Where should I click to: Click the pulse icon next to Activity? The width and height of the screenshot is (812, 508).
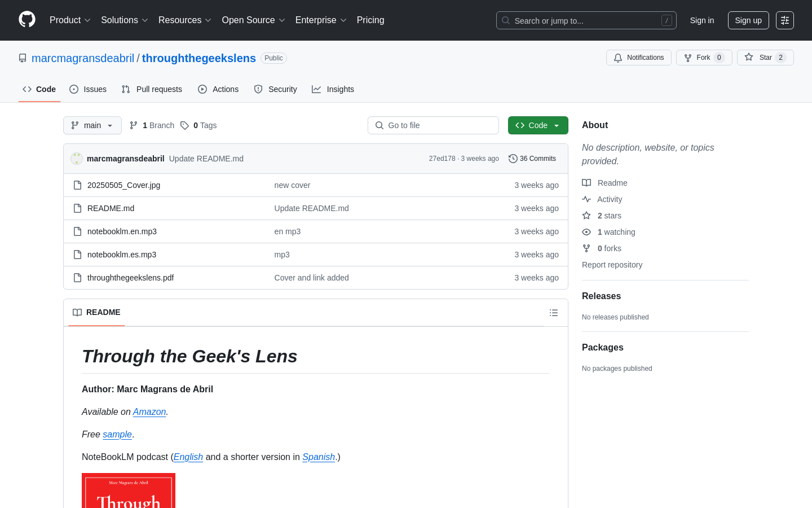point(586,199)
